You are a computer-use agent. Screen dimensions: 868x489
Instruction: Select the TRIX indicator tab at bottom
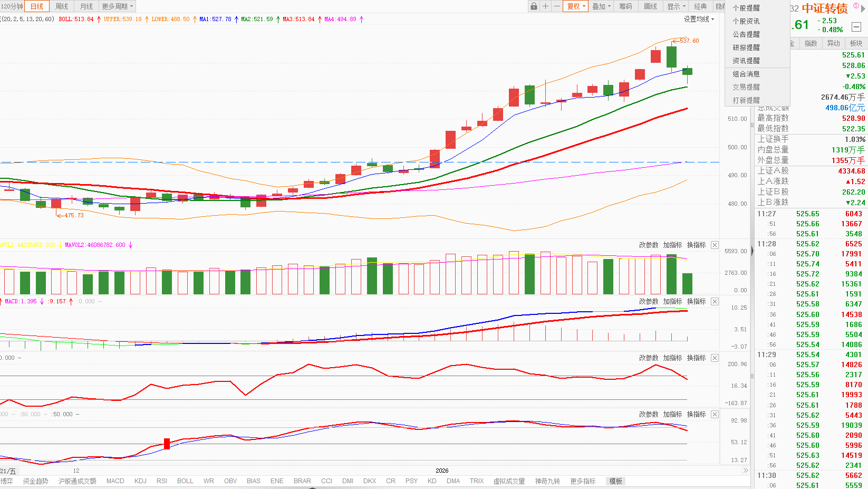click(477, 481)
